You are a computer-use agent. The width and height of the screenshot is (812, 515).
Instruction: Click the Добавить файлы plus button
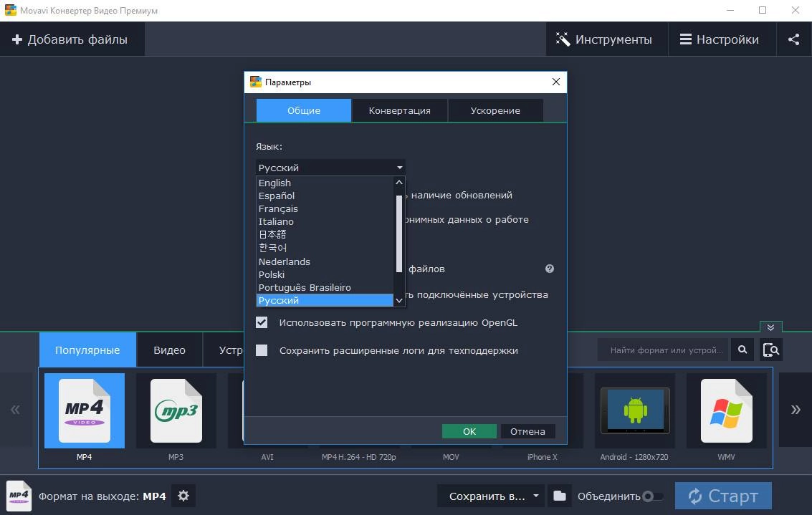(x=72, y=39)
